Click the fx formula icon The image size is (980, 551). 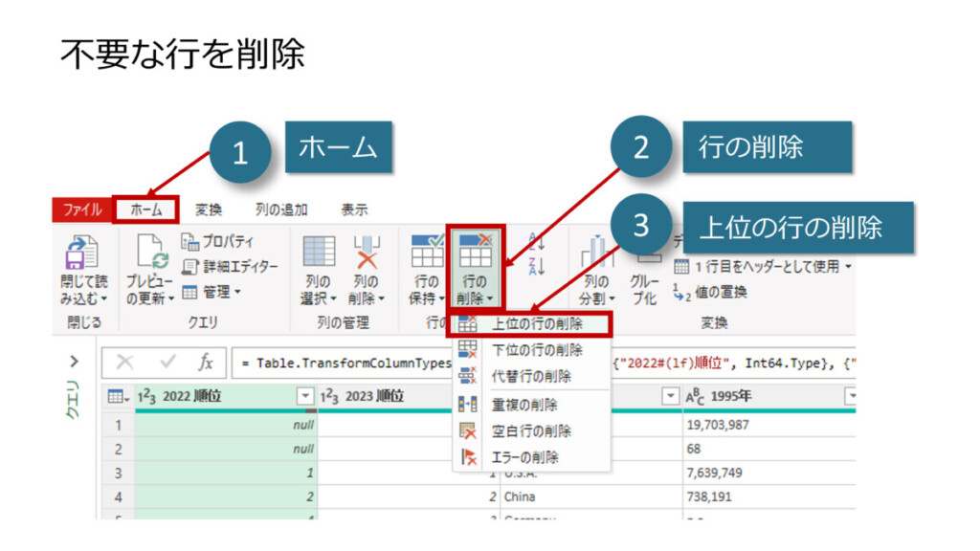(205, 364)
